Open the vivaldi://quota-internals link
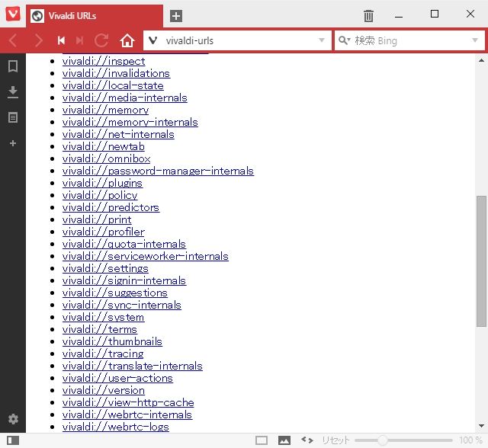 (x=124, y=244)
